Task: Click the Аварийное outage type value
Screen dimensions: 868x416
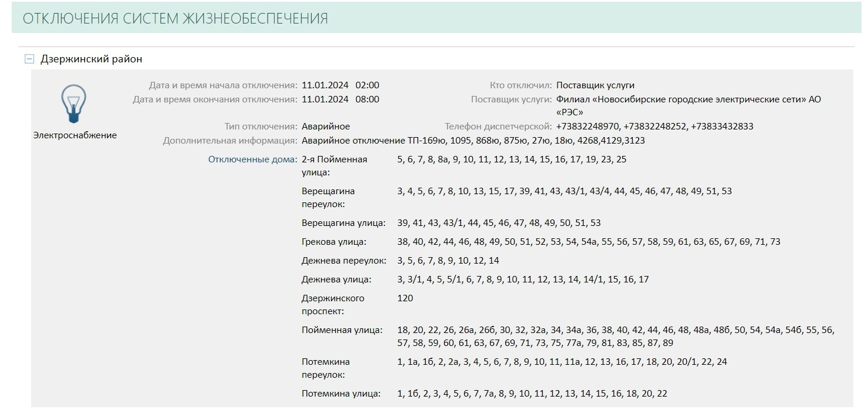Action: 326,127
